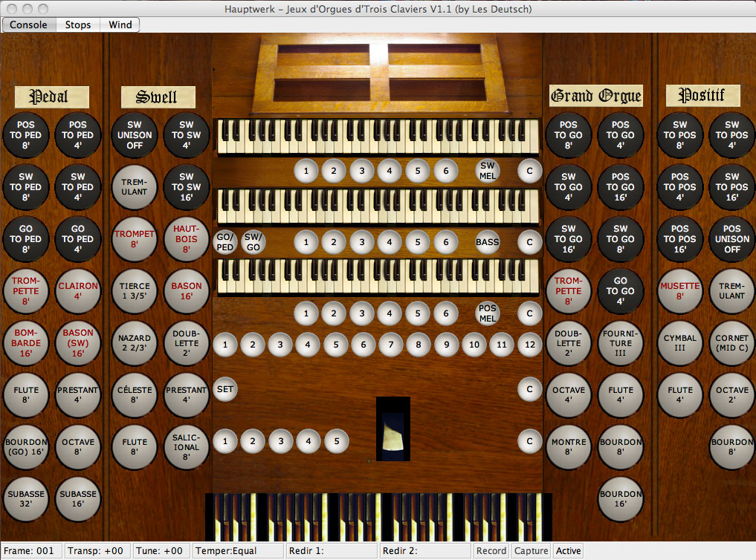Screen dimensions: 756x560
Task: Enable the SW Unison Off stop
Action: [135, 135]
